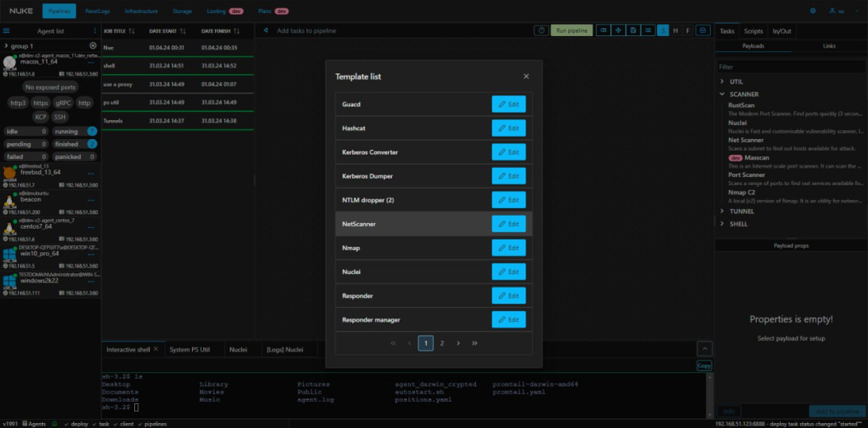The image size is (868, 428).
Task: Switch to the Links subtab
Action: point(829,46)
